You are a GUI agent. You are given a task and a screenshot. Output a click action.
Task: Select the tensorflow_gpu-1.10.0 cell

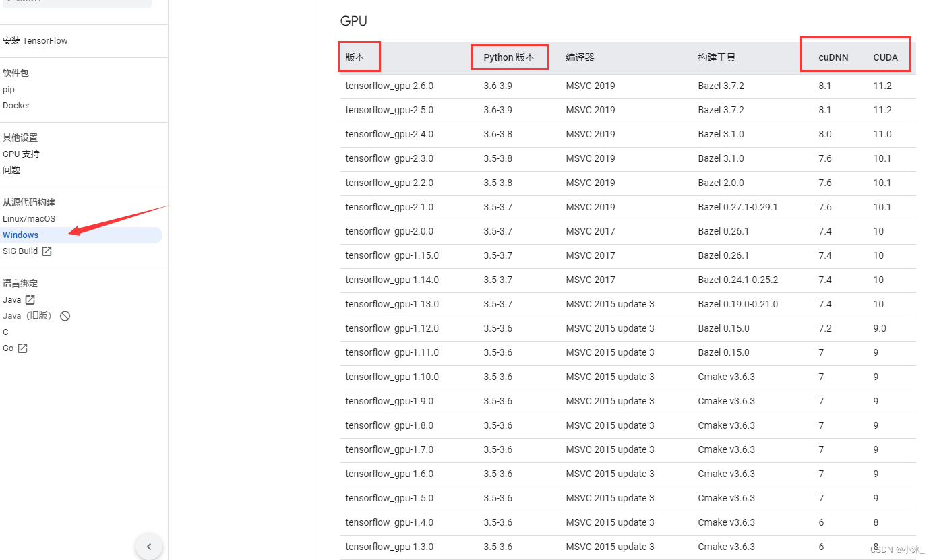click(x=392, y=377)
